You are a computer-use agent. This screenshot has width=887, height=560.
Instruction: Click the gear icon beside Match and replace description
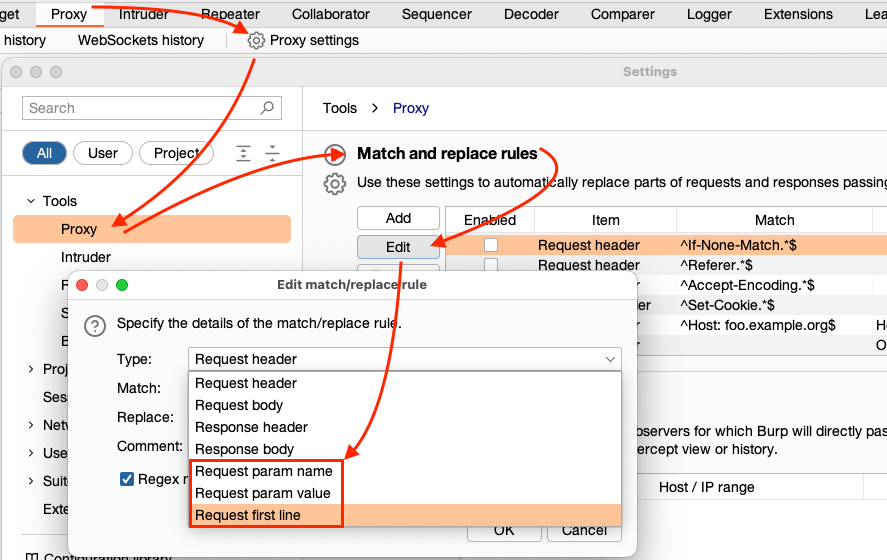click(x=335, y=183)
